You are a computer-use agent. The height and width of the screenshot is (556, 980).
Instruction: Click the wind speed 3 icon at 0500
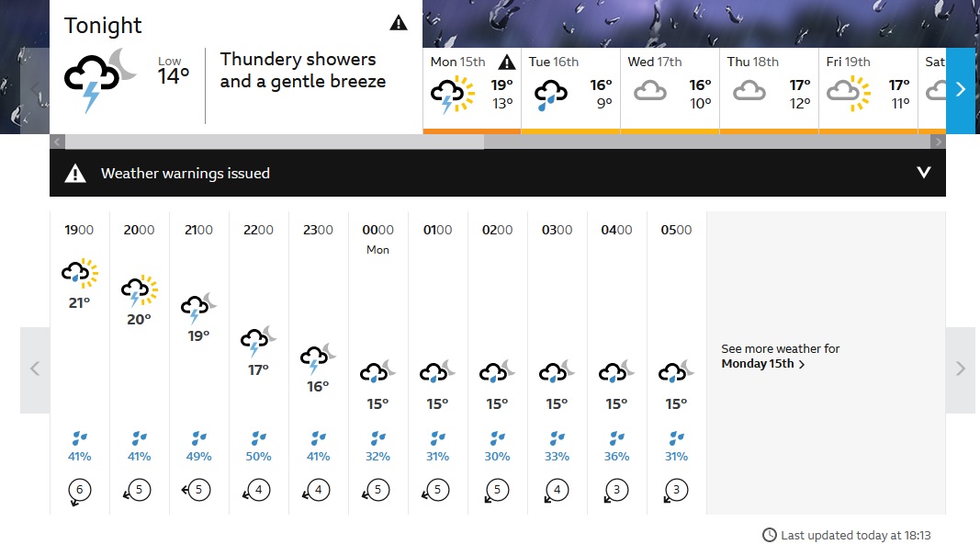(675, 491)
